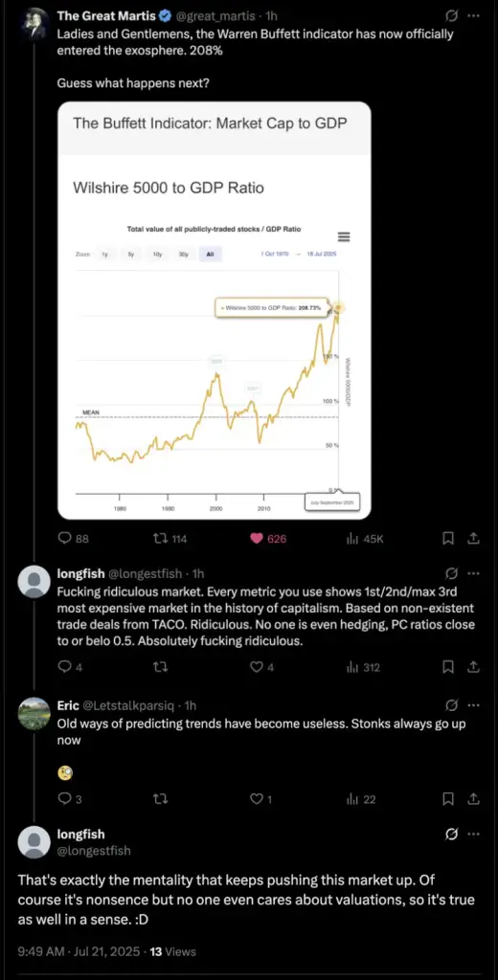Open more options menu on Eric's reply

click(474, 705)
